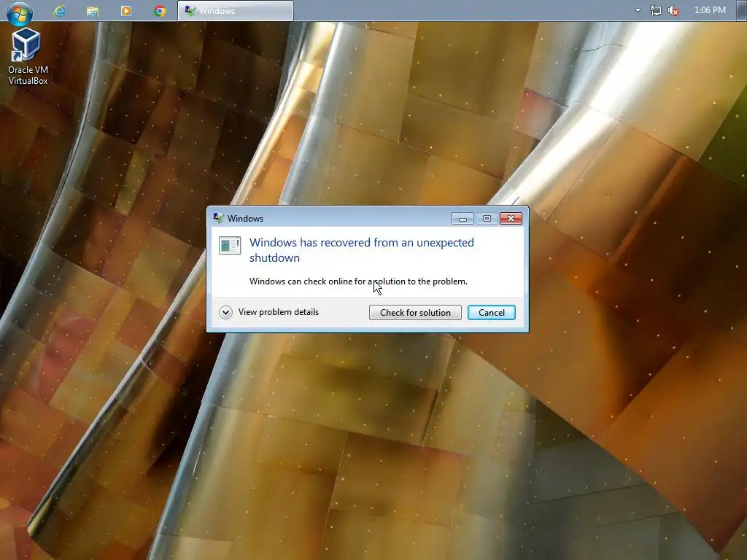Open the 1:06 PM clock

(x=710, y=10)
